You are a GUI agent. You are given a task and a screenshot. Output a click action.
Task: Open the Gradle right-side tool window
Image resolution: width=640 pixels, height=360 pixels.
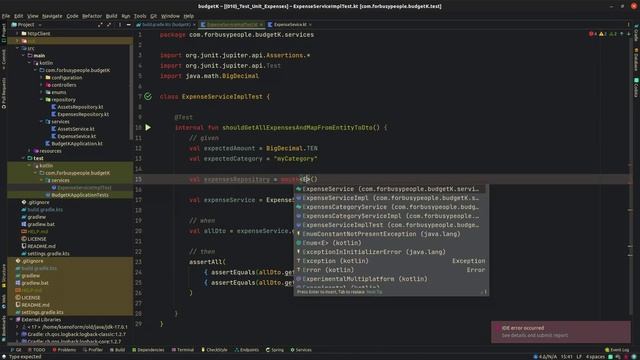point(636,33)
